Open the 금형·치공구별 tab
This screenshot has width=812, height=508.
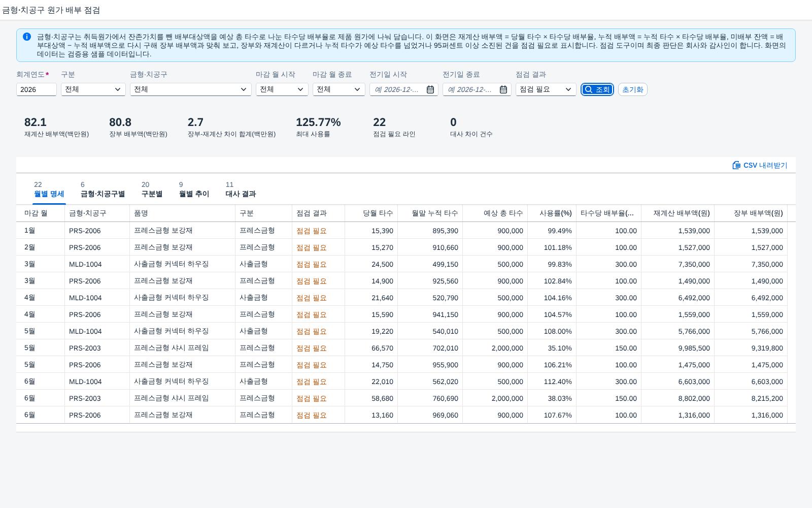(103, 189)
